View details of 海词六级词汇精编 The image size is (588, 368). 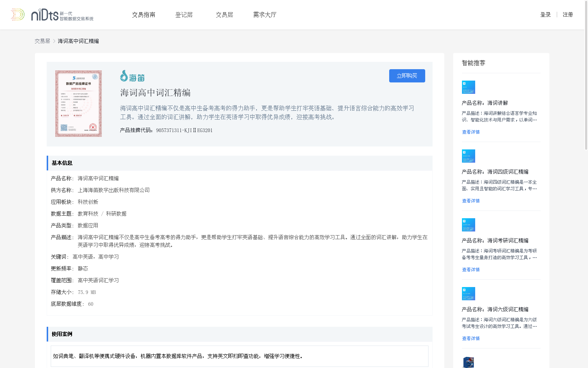pyautogui.click(x=471, y=339)
